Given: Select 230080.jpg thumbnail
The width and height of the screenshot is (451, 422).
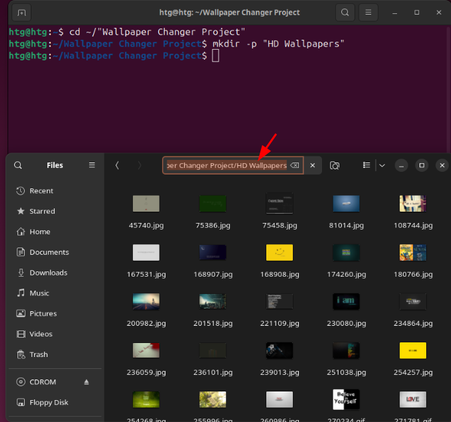Looking at the screenshot, I should (346, 301).
